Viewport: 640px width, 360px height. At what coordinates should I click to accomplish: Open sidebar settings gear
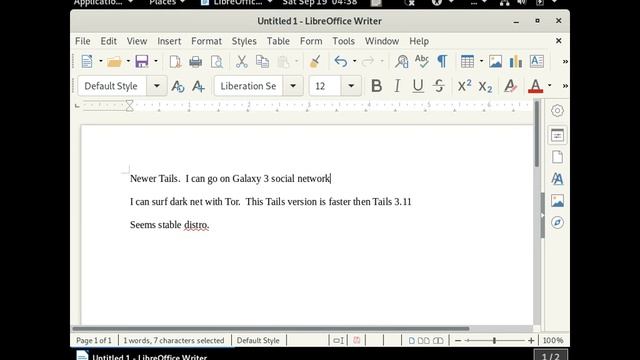557,111
